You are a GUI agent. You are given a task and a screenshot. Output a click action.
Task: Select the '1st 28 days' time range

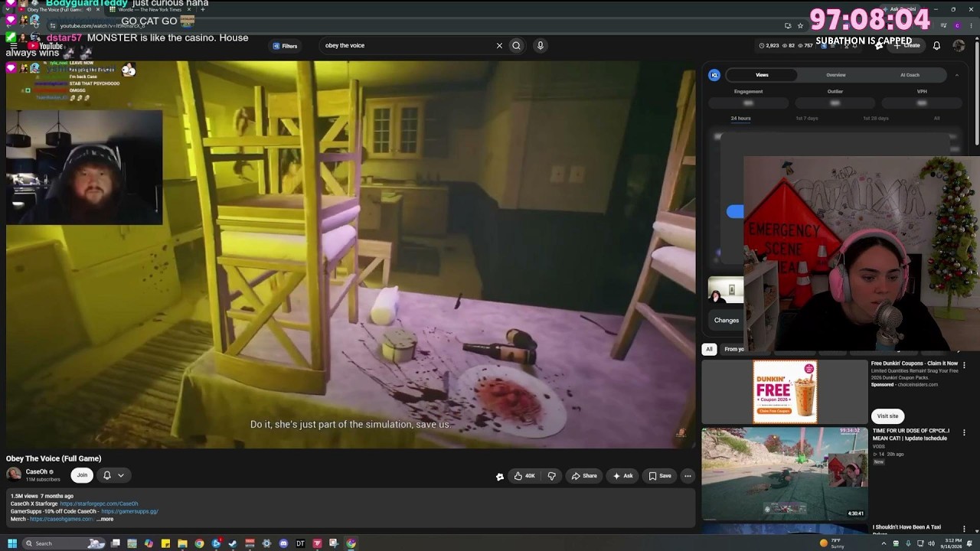[x=875, y=119]
